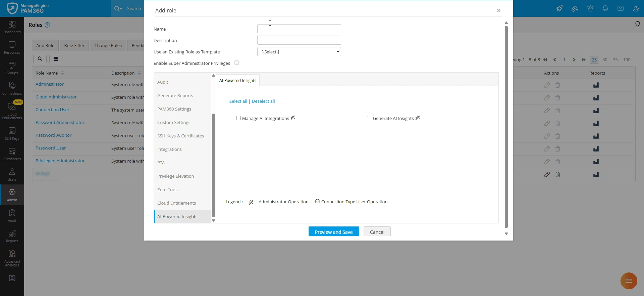Viewport: 644px width, 296px height.
Task: Enable Super Administrator Privileges checkbox
Action: coord(236,63)
